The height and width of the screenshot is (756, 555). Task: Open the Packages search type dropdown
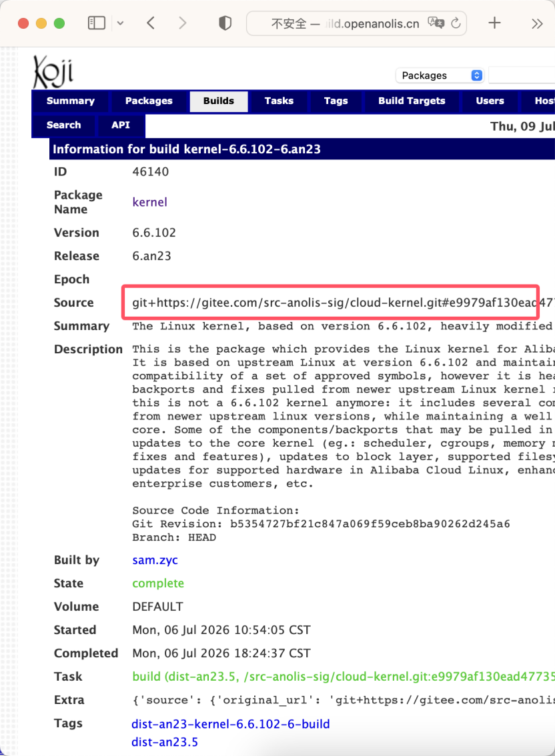pyautogui.click(x=440, y=75)
